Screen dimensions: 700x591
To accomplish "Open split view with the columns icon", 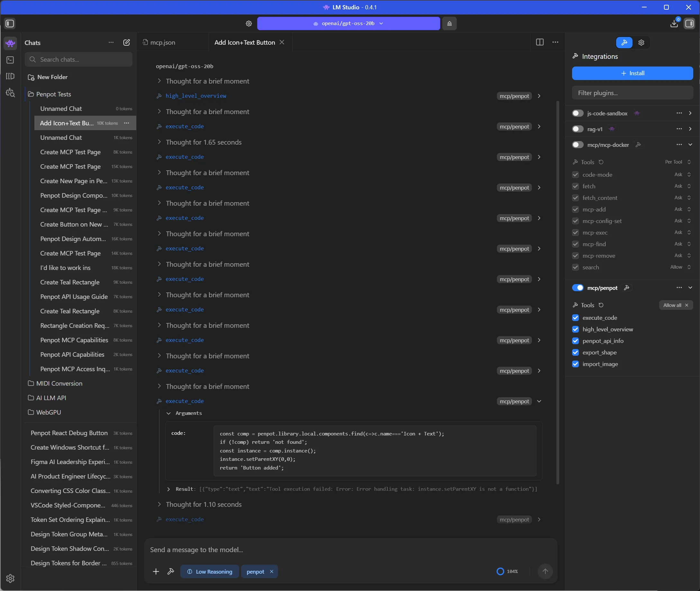I will (x=540, y=42).
